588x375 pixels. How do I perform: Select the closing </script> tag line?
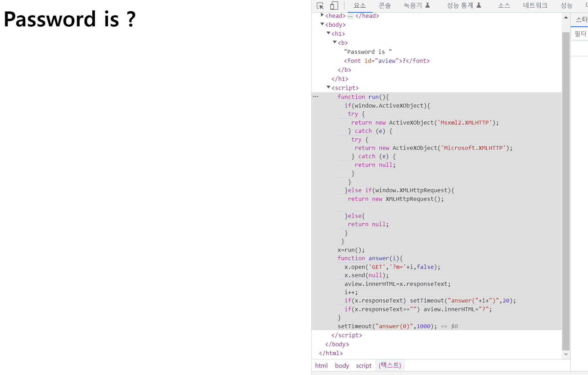347,335
